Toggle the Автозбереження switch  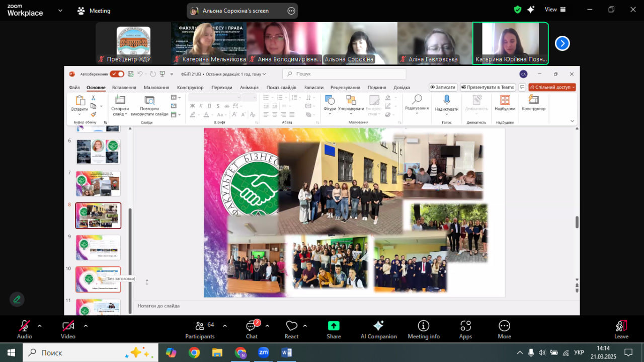pyautogui.click(x=117, y=74)
